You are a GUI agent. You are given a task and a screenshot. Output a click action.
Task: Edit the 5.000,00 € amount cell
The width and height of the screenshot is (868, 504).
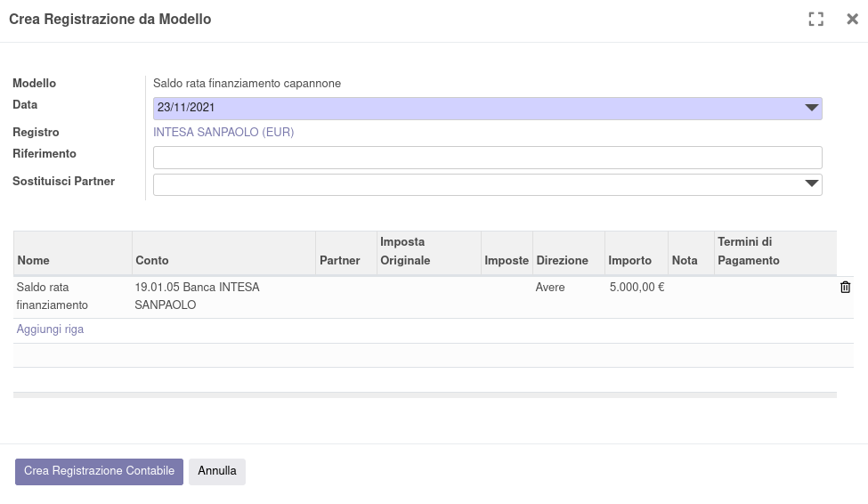point(637,288)
